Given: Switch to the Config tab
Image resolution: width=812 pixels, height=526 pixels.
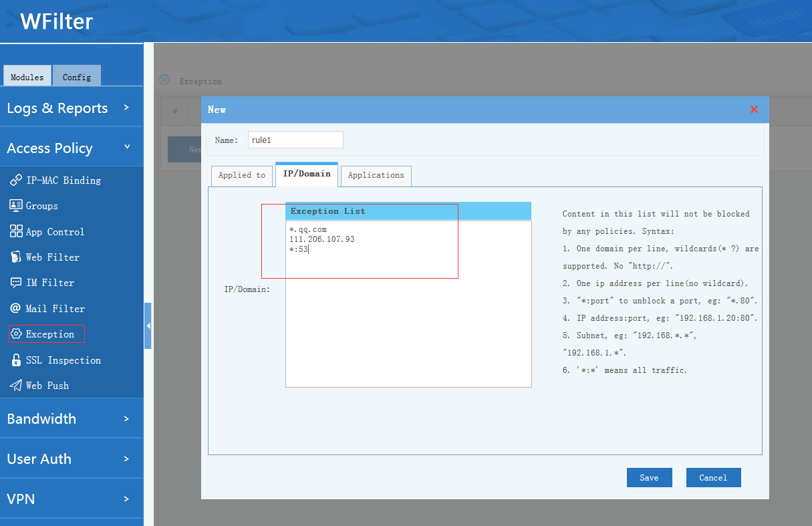Looking at the screenshot, I should [77, 76].
